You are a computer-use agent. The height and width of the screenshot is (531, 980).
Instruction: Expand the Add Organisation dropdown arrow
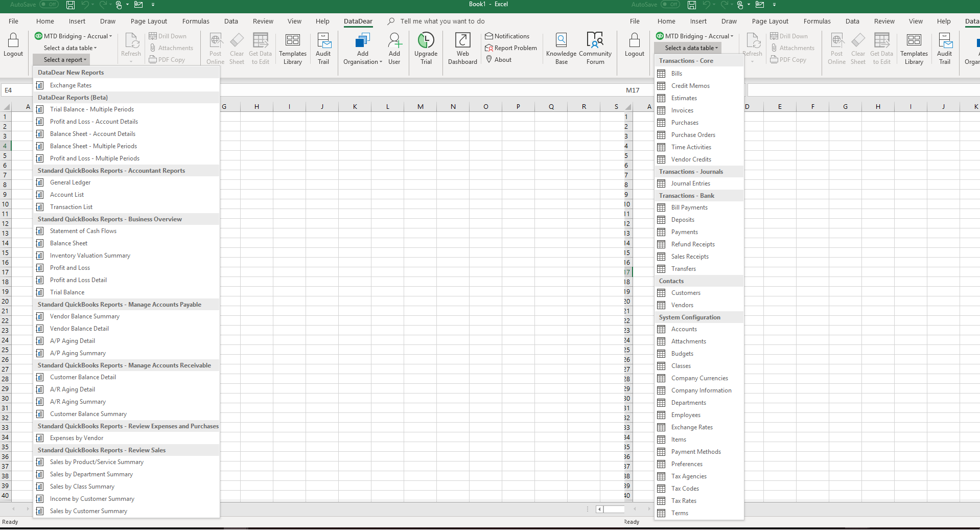[381, 62]
